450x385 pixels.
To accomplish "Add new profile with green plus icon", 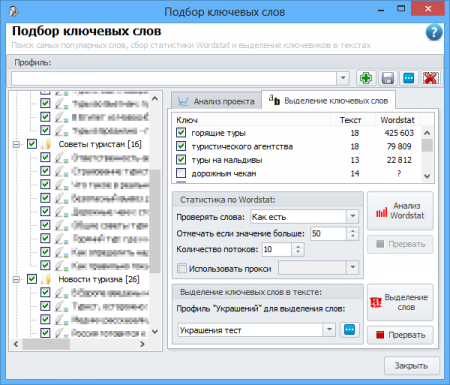I will (x=366, y=78).
